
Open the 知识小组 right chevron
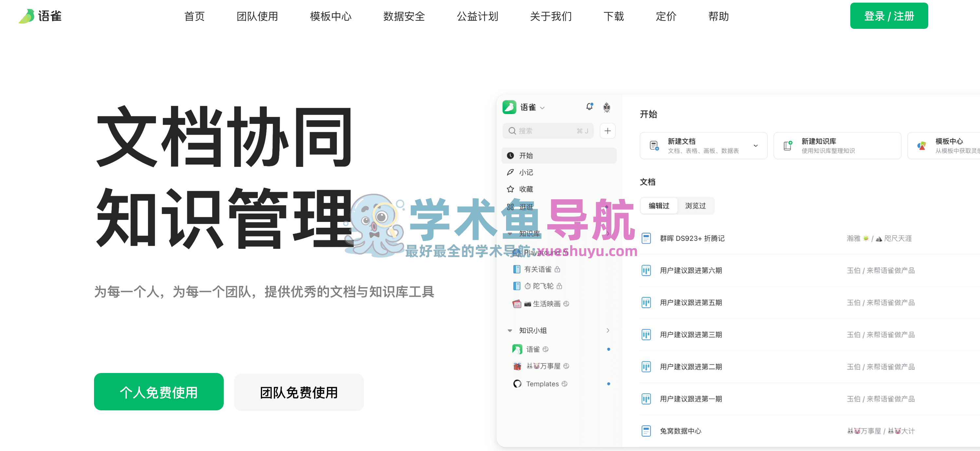pyautogui.click(x=608, y=330)
